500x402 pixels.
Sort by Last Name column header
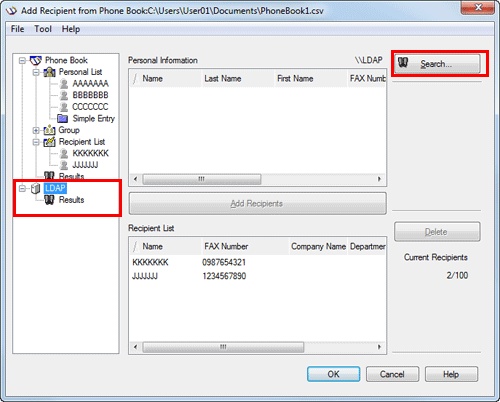tap(238, 79)
